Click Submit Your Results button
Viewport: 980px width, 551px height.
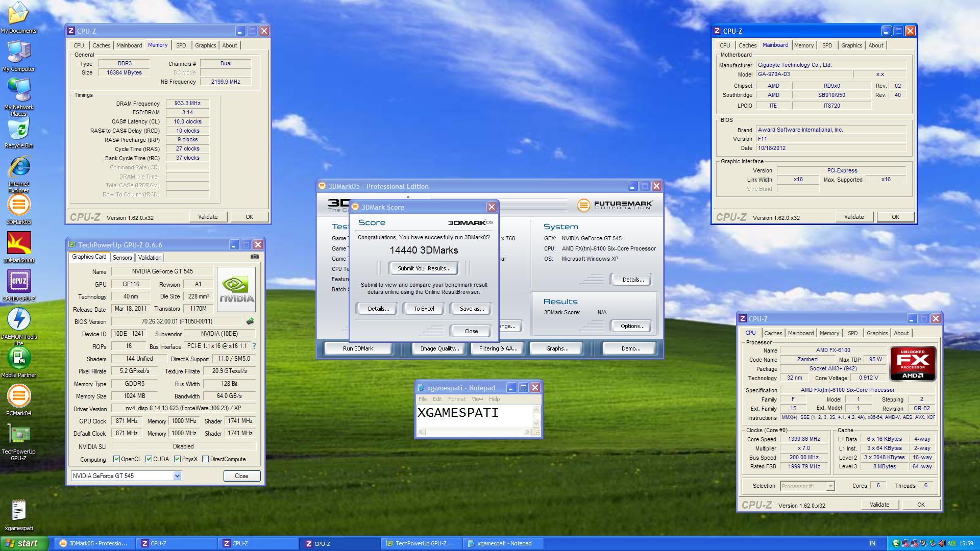pos(424,268)
